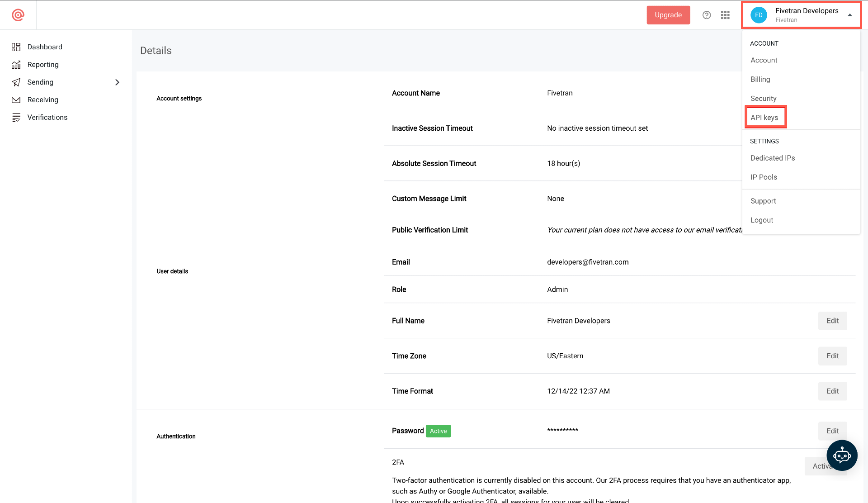
Task: Click Edit button for Full Name
Action: coord(833,320)
